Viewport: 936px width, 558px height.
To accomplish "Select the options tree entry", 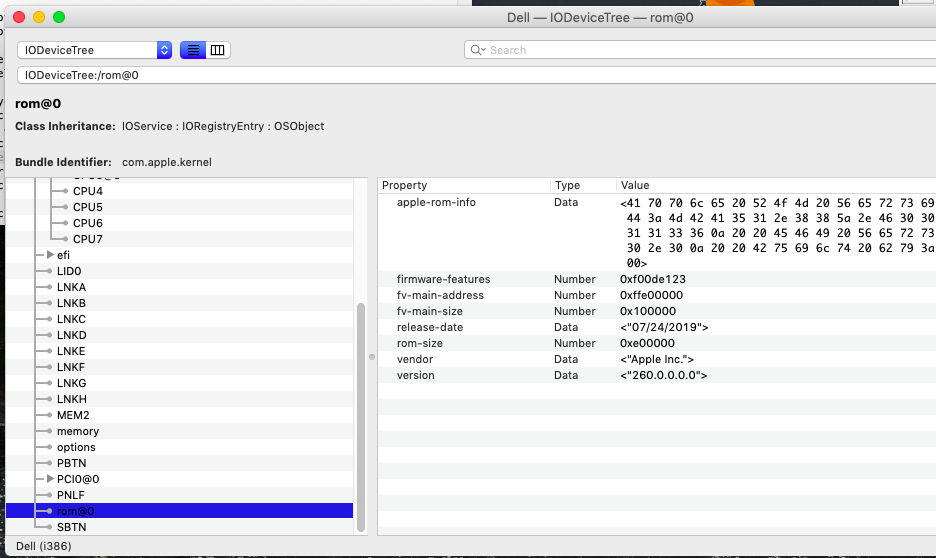I will click(76, 447).
